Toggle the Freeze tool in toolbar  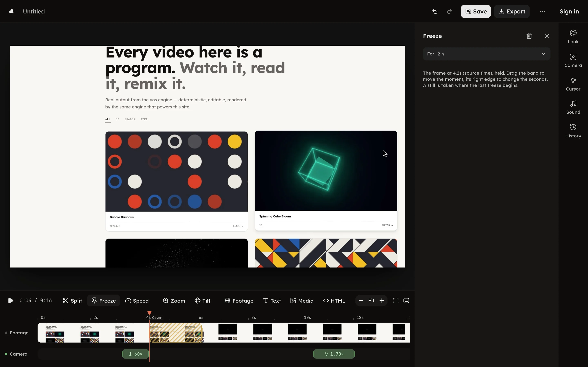[104, 301]
